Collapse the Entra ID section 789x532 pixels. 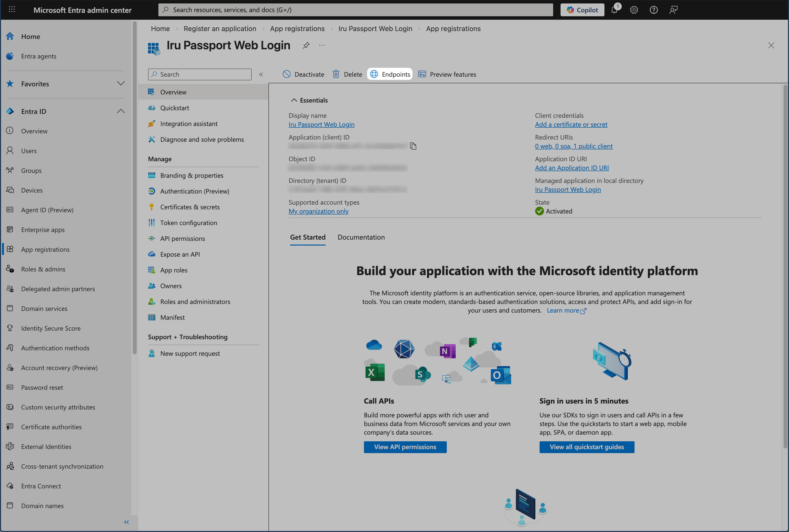coord(121,111)
